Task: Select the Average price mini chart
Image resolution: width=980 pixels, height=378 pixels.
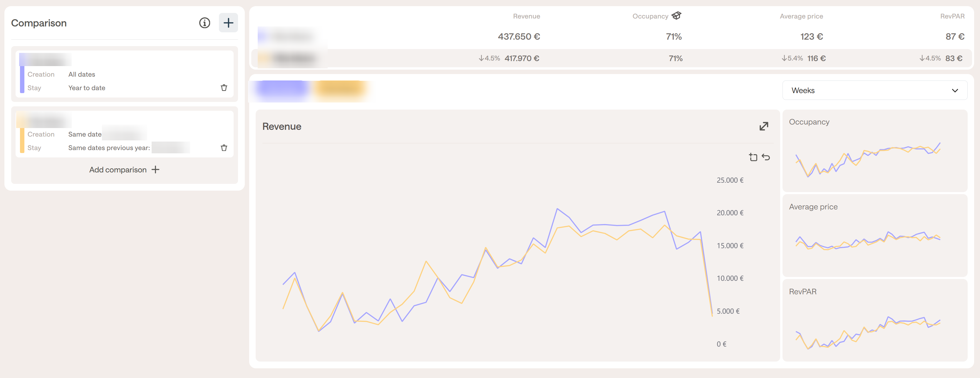Action: tap(875, 235)
